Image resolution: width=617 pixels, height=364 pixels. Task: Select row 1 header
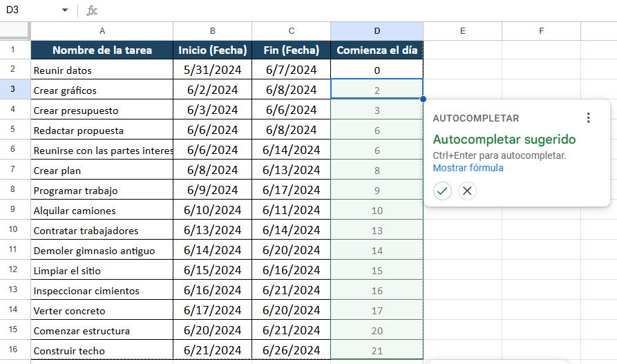(15, 50)
